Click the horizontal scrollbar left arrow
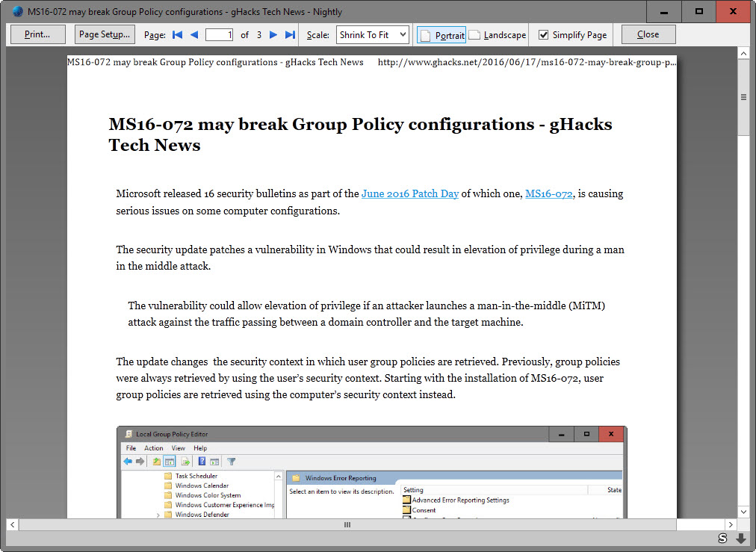Viewport: 756px width, 552px height. pos(13,524)
